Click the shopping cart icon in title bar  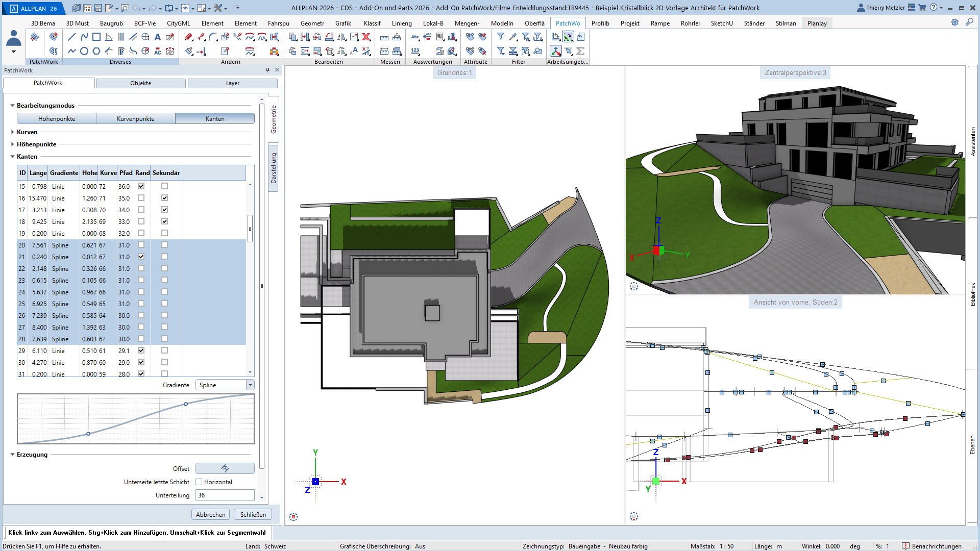[x=922, y=8]
